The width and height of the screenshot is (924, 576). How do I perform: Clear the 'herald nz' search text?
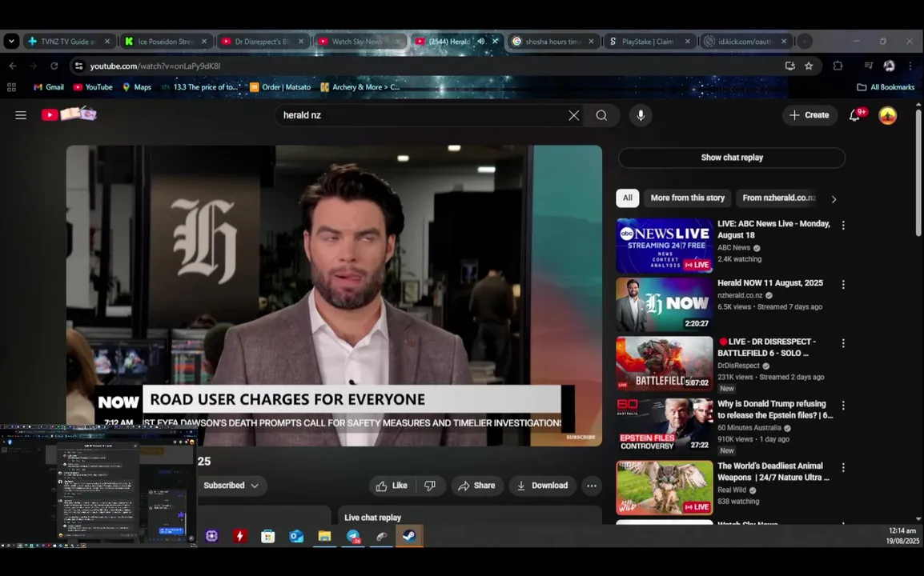point(573,115)
